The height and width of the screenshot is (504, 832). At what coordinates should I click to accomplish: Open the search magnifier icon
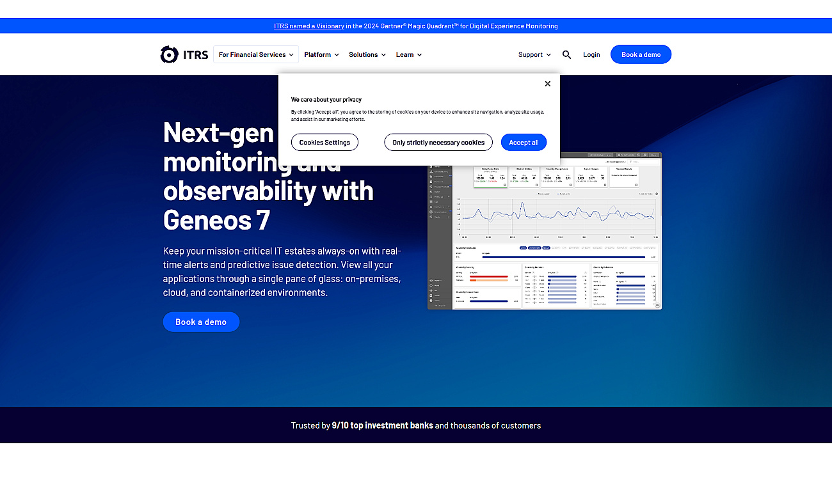(566, 54)
